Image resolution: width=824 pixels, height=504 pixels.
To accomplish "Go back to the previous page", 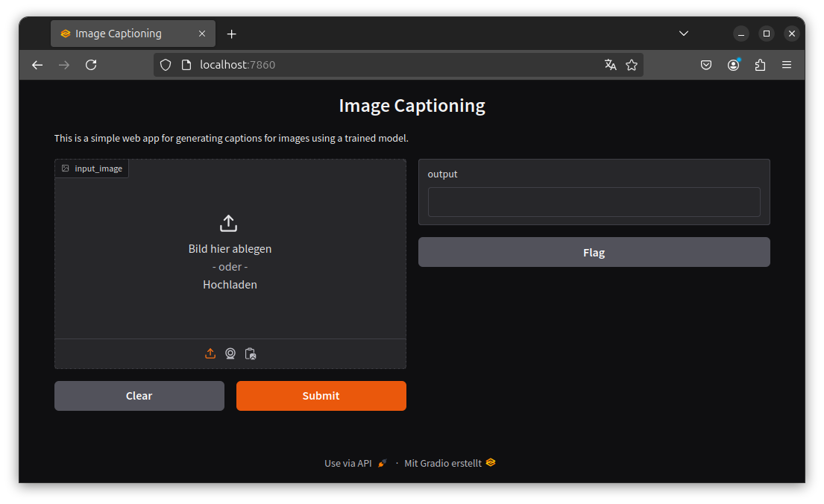I will tap(37, 65).
